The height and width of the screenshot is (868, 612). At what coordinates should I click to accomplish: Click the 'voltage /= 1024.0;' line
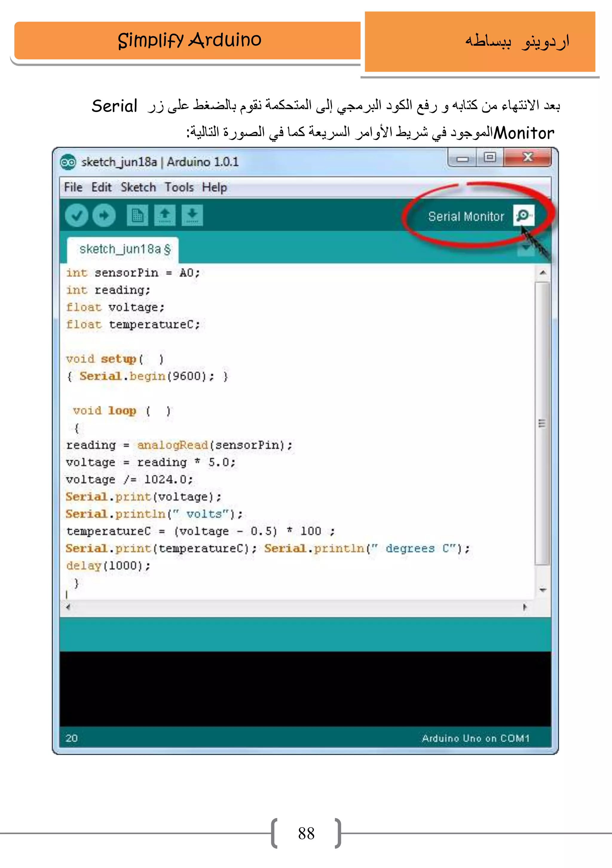tap(129, 480)
